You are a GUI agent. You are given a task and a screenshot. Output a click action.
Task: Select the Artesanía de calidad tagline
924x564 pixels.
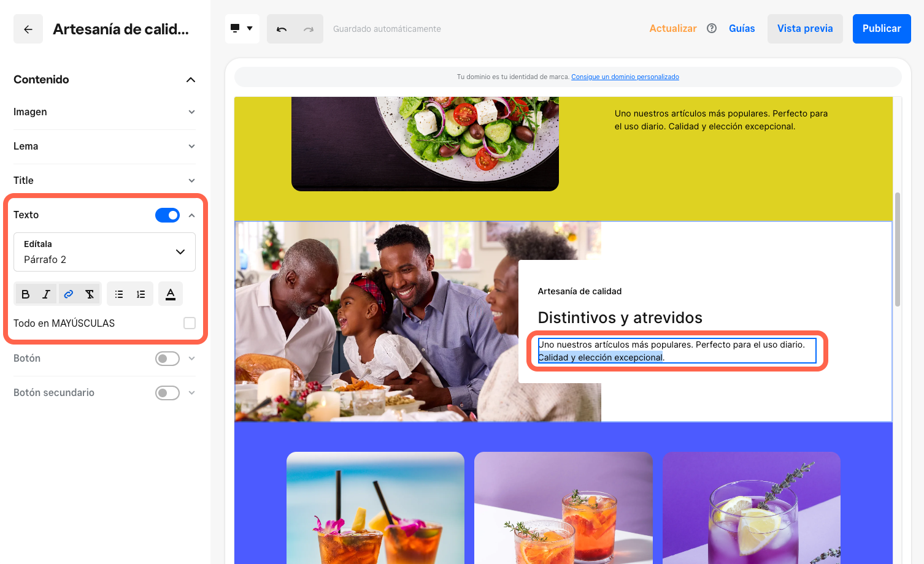tap(580, 291)
